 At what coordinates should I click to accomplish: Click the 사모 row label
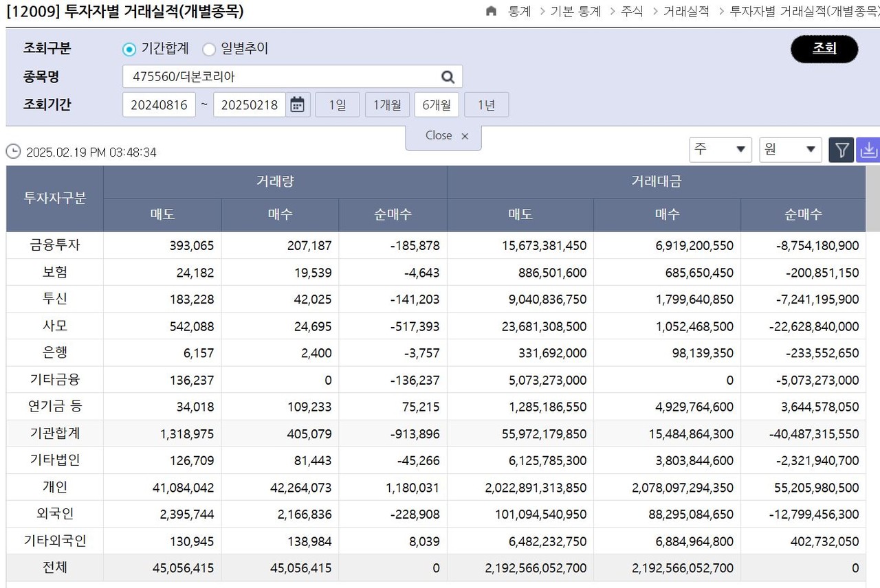click(55, 326)
